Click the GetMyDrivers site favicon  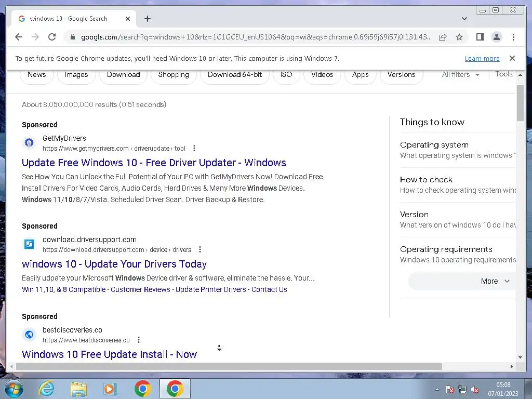point(29,143)
